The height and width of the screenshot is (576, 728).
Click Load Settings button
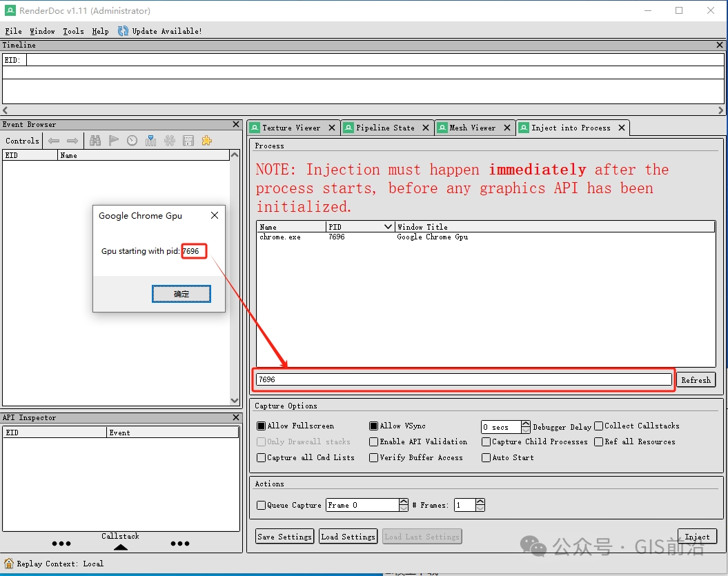point(348,537)
